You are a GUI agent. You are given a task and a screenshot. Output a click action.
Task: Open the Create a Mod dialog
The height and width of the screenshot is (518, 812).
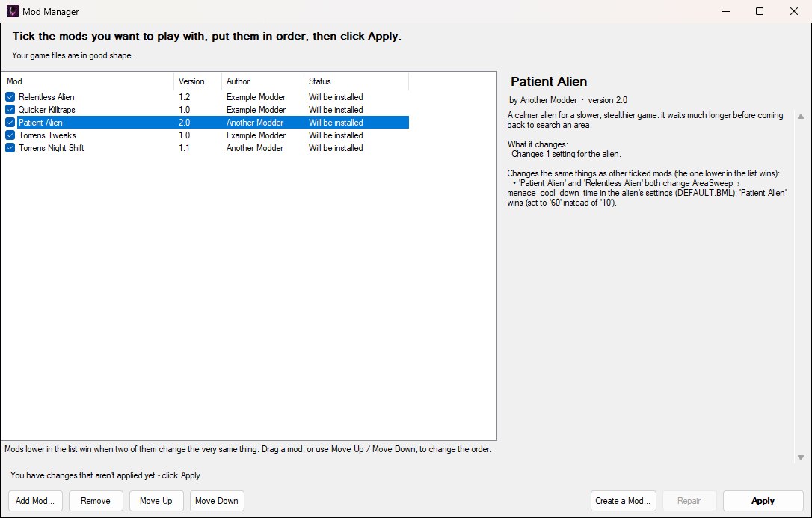pyautogui.click(x=623, y=500)
